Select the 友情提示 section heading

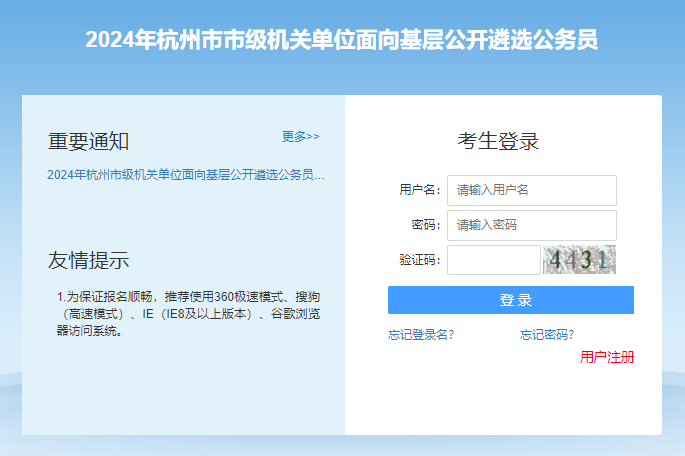coord(88,261)
